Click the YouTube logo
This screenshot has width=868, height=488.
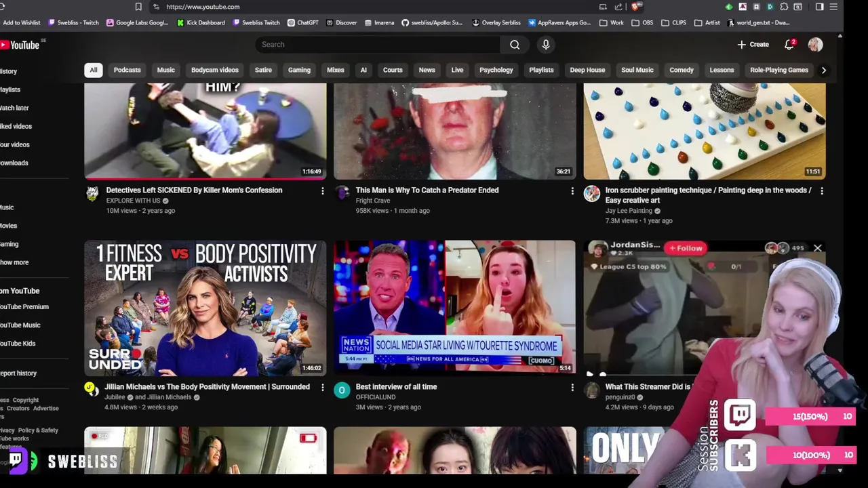(x=20, y=45)
